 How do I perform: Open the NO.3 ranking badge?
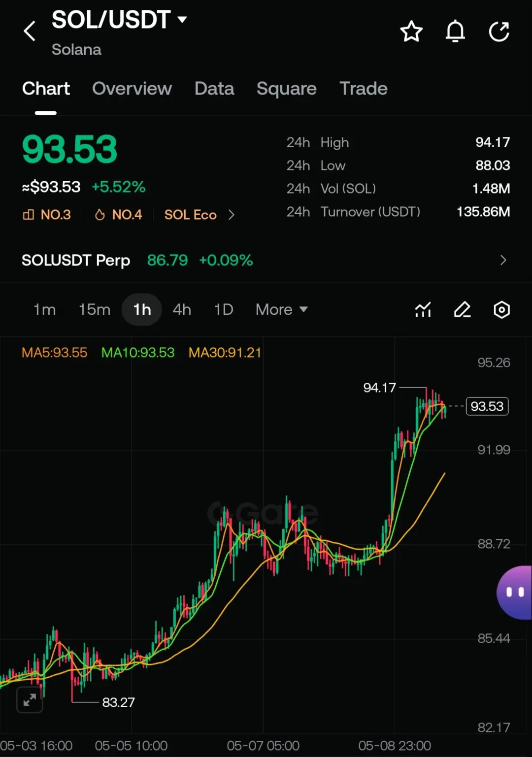pyautogui.click(x=47, y=215)
